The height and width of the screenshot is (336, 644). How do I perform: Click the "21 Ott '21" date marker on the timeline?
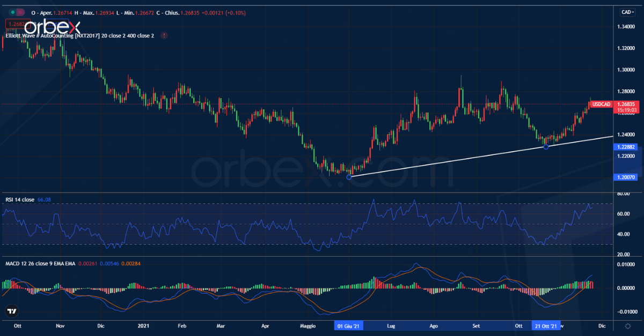coord(546,325)
